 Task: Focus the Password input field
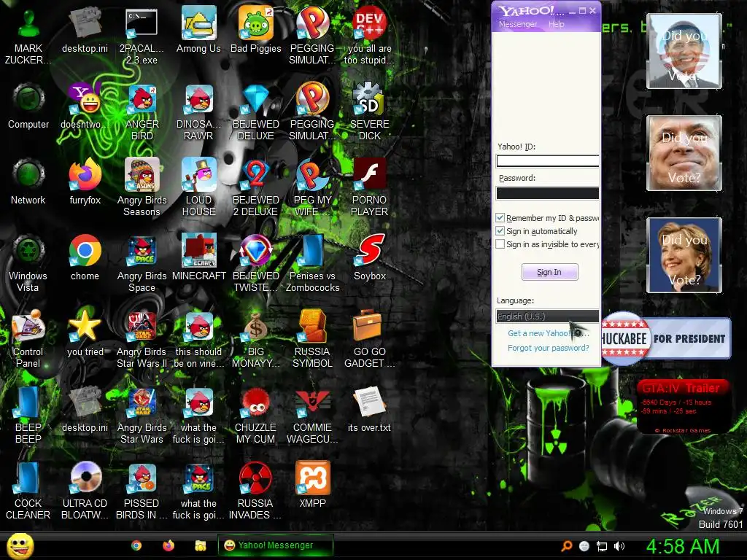tap(547, 192)
